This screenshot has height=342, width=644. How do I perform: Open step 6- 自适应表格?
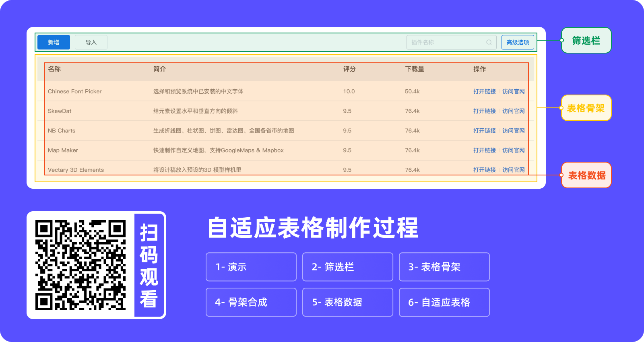[x=444, y=302]
